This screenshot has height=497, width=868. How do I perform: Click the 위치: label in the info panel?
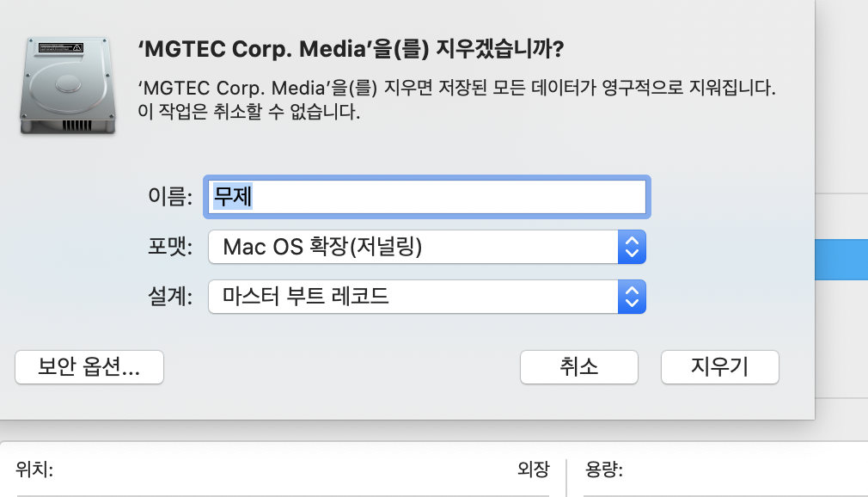34,469
